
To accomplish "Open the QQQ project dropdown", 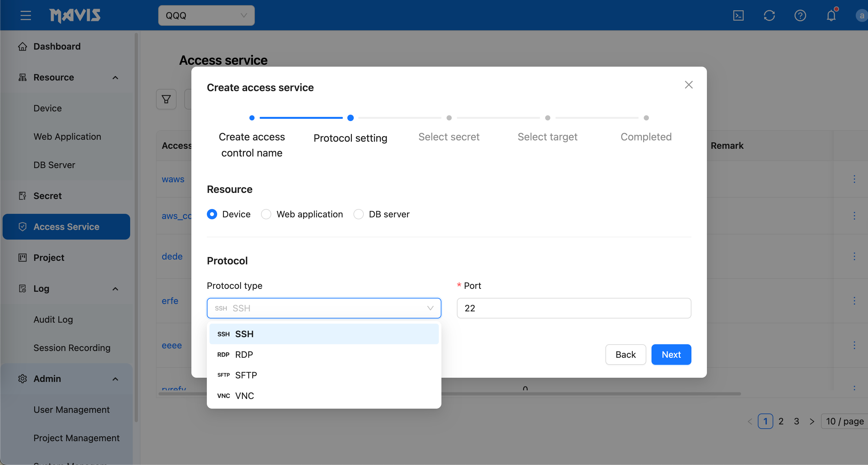I will click(206, 15).
